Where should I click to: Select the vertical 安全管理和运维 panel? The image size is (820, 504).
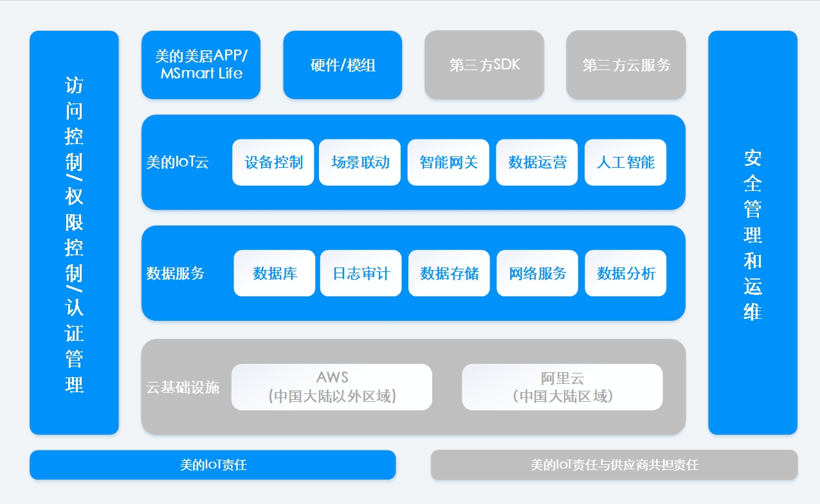tap(752, 233)
